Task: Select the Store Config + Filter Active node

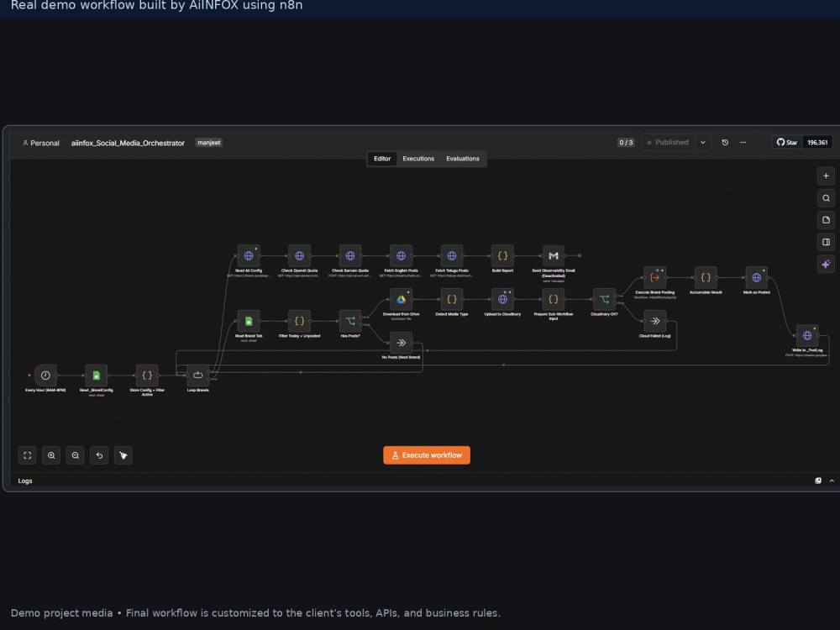Action: coord(147,375)
